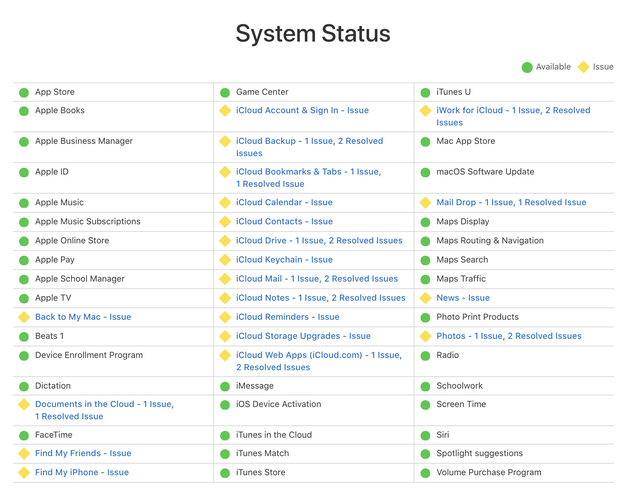Open the Photos issue link
The height and width of the screenshot is (497, 640).
pos(508,337)
